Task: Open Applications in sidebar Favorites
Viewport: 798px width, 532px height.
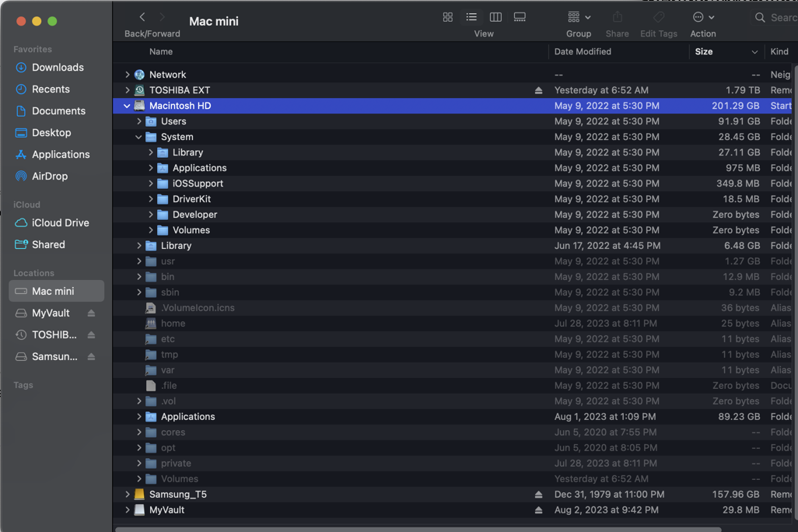Action: (x=57, y=154)
